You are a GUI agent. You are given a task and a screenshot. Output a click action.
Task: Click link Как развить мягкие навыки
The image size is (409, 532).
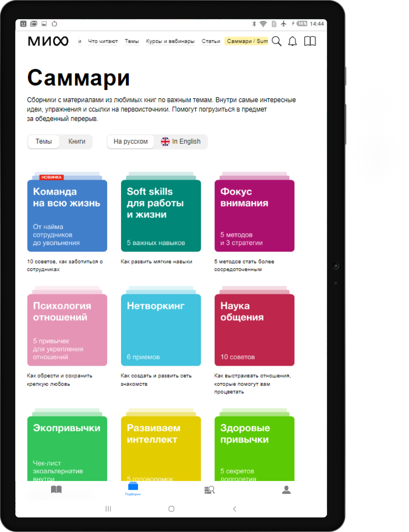pos(156,262)
